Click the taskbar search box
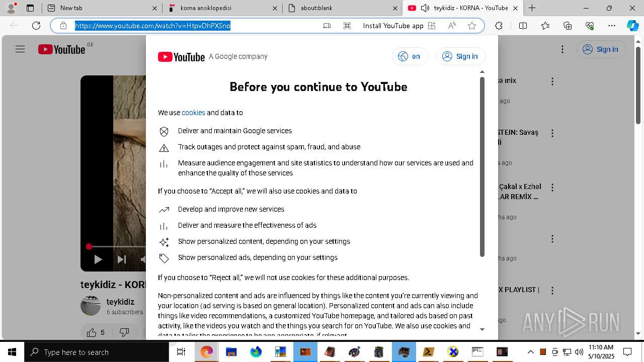 pyautogui.click(x=97, y=352)
